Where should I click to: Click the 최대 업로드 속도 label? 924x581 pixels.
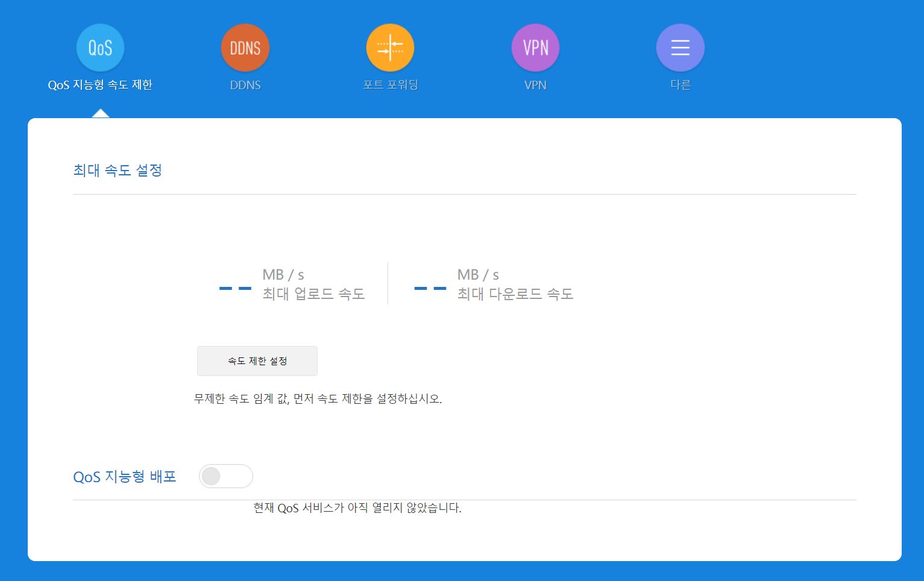tap(313, 294)
